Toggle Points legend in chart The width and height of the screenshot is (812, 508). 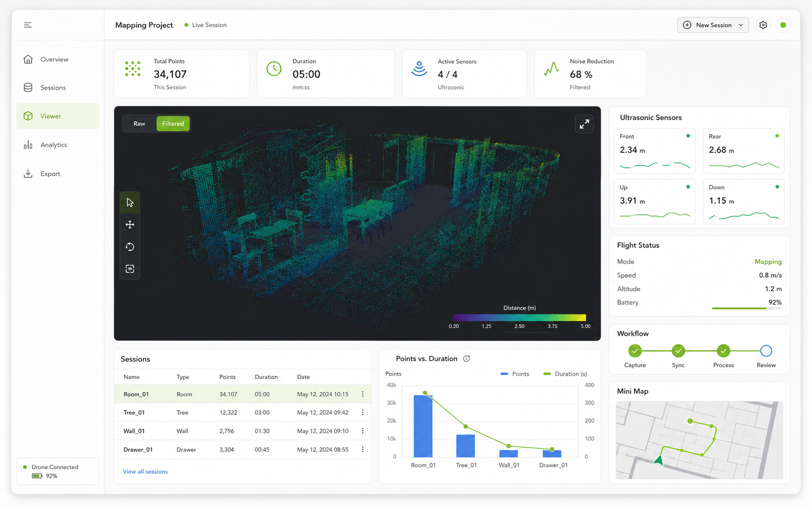(515, 374)
